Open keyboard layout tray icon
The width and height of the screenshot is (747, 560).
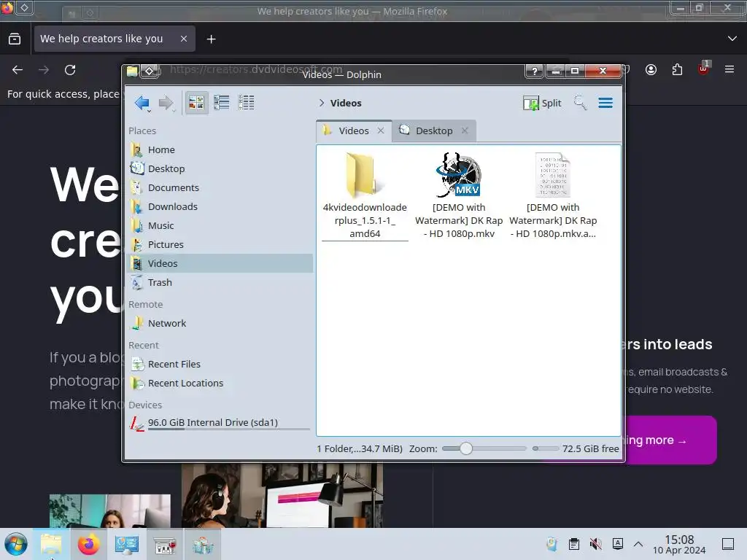pos(618,544)
